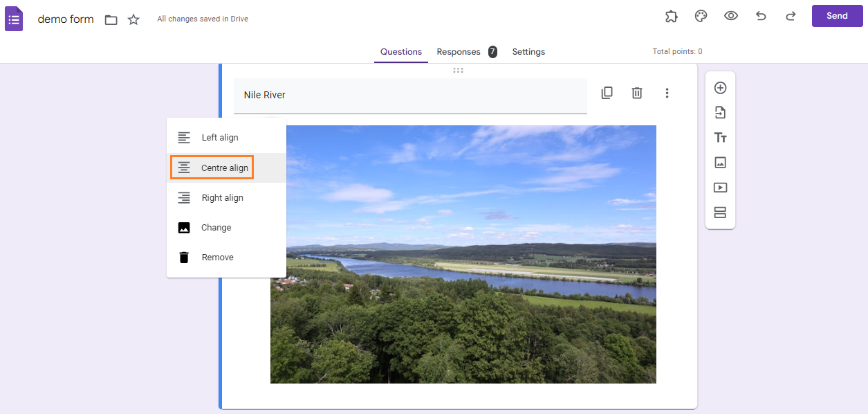The height and width of the screenshot is (414, 868).
Task: Click the Import questions icon
Action: click(x=720, y=113)
